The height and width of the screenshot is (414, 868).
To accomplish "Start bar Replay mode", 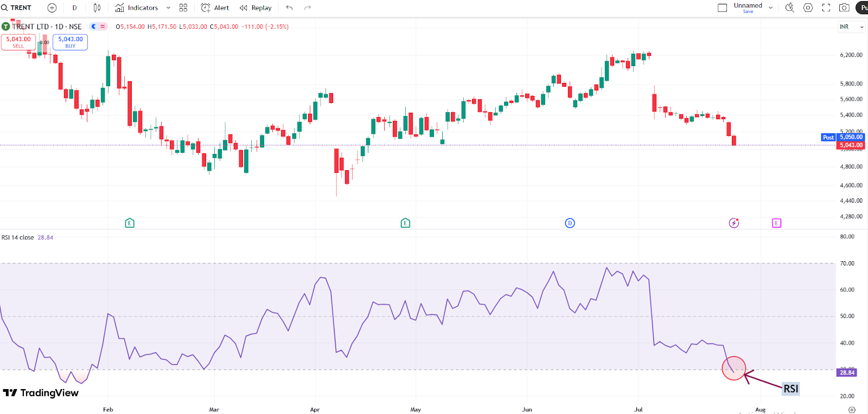I will coord(256,8).
